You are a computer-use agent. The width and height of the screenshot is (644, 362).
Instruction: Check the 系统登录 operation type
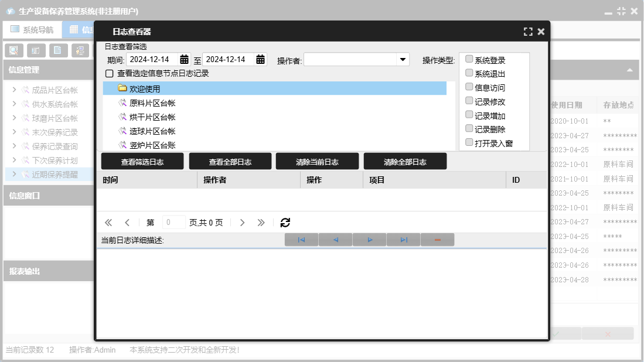[469, 59]
